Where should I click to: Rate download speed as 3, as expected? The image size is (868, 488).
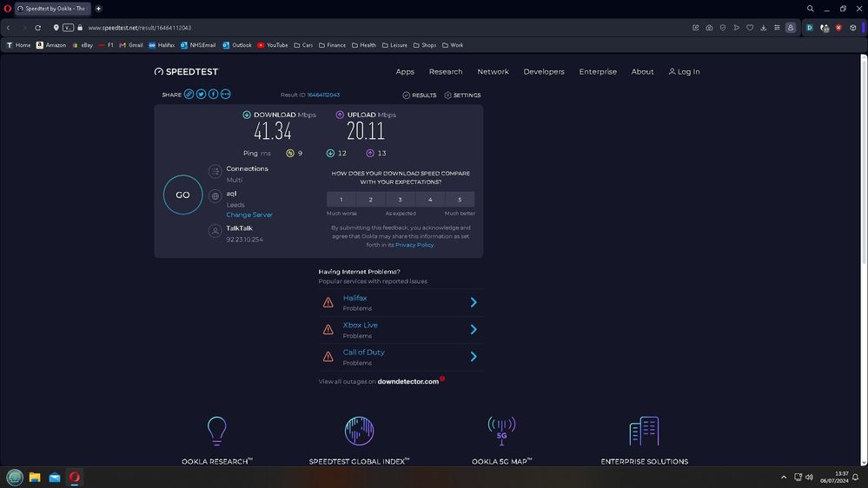(401, 200)
